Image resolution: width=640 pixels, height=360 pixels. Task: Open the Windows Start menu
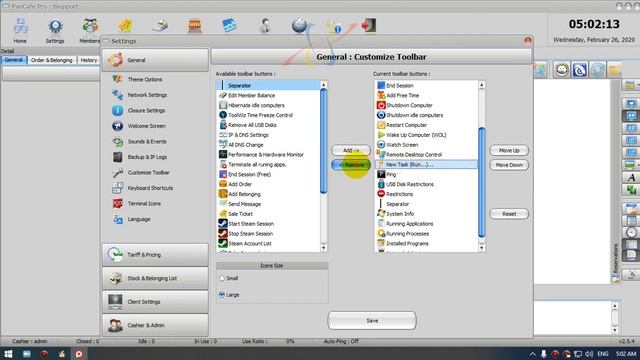click(8, 354)
